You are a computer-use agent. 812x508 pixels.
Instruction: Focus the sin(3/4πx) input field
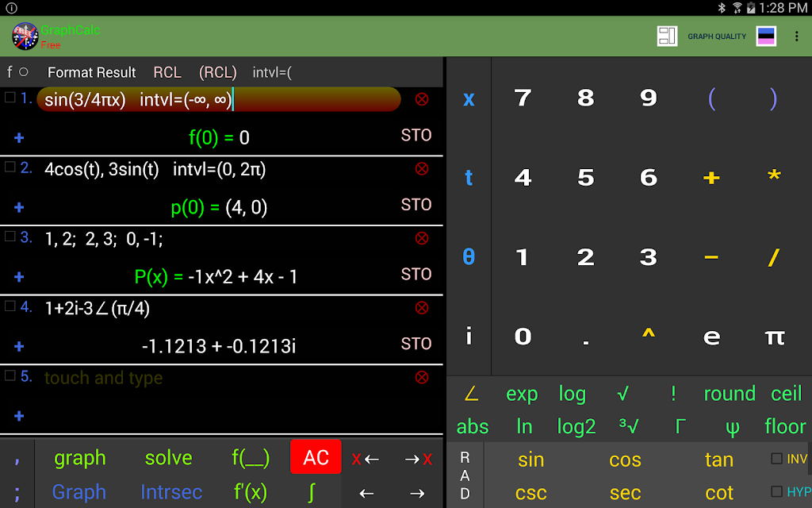(219, 99)
